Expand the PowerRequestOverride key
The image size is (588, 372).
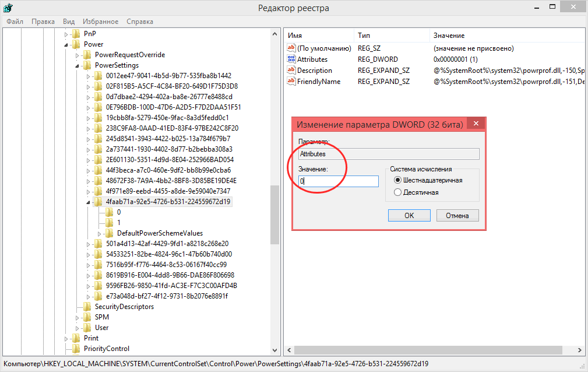(78, 55)
